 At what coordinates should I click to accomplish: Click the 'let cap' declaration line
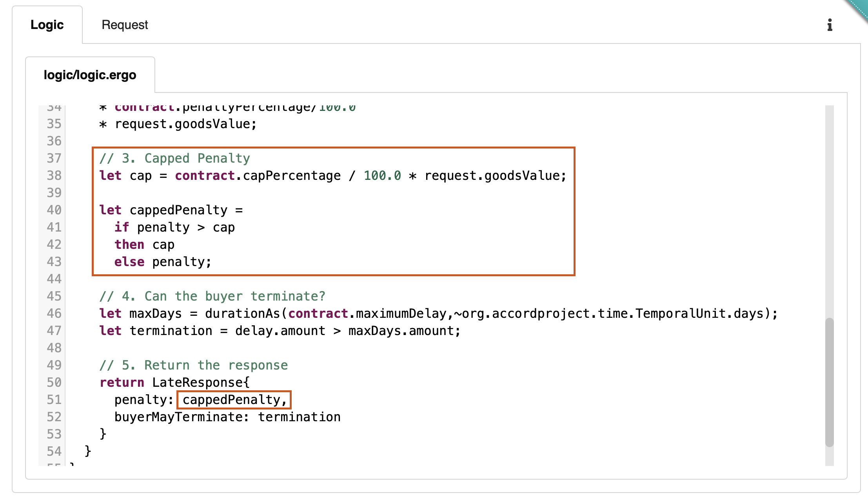point(332,176)
